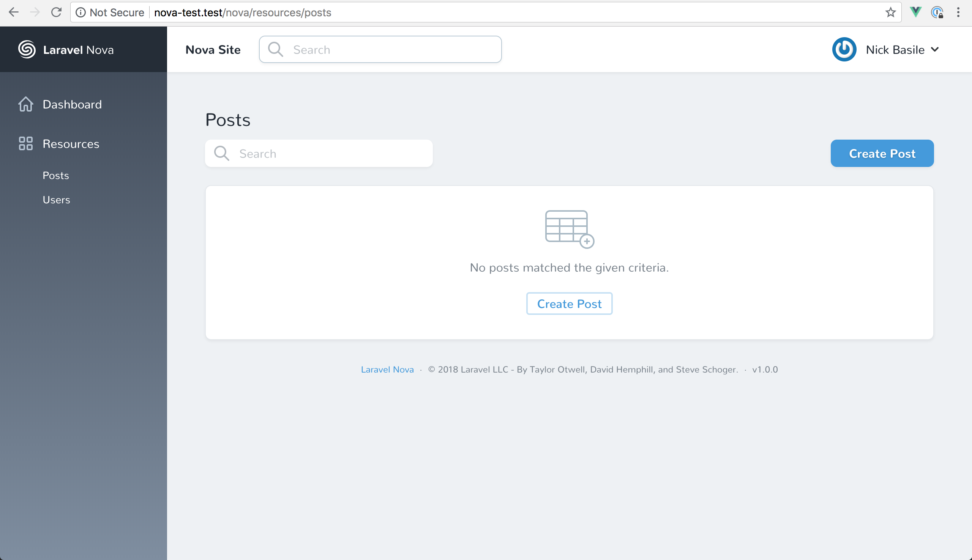Screen dimensions: 972x560
Task: Click the Nick Basile name text
Action: coord(895,50)
